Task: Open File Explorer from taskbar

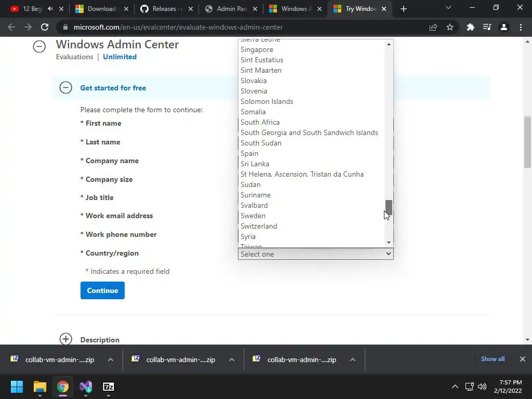Action: click(39, 387)
